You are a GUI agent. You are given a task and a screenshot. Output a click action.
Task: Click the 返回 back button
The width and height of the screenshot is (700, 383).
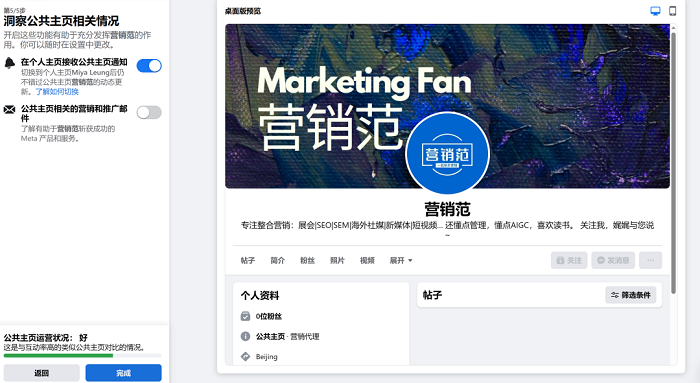(42, 373)
